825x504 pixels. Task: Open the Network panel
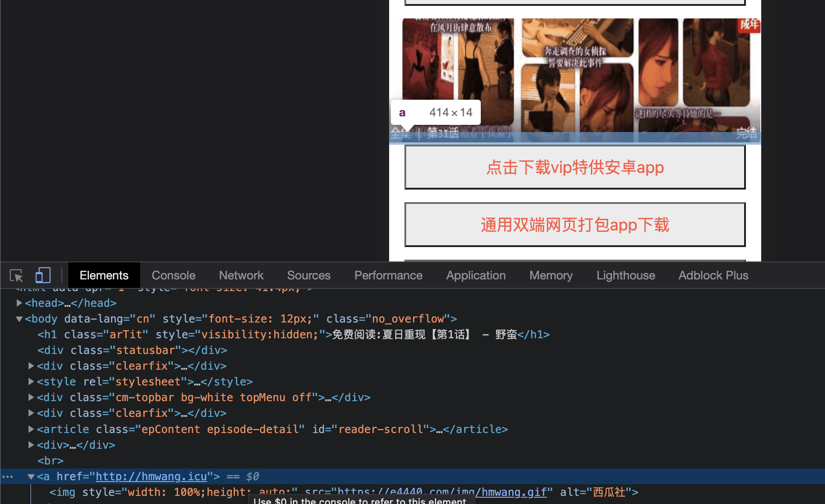[x=241, y=275]
